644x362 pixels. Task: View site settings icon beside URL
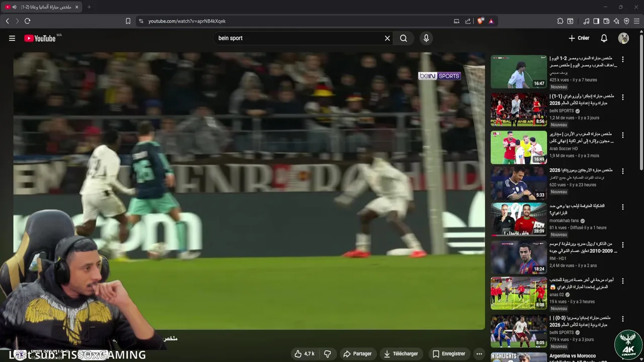tap(141, 21)
